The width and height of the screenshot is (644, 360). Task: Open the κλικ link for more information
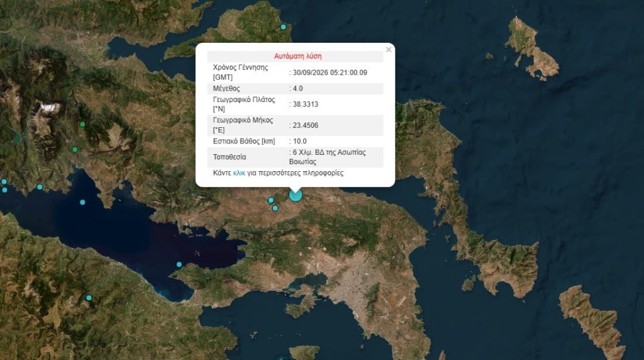pos(239,173)
